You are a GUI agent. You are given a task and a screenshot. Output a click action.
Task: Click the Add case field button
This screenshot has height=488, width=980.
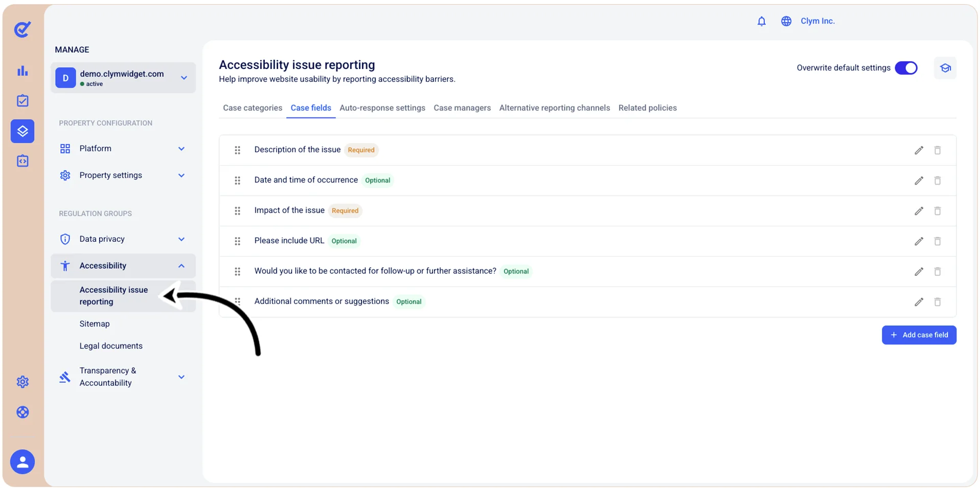(x=919, y=335)
